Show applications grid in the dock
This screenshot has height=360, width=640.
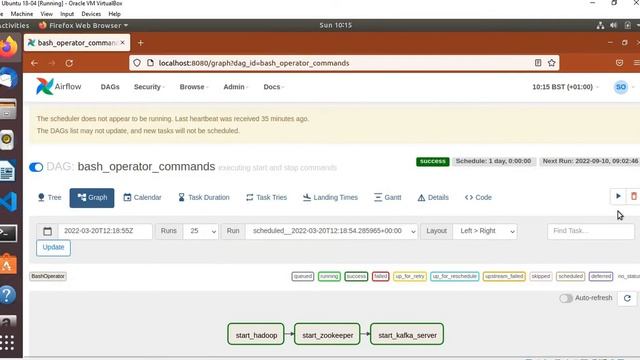coord(7,342)
